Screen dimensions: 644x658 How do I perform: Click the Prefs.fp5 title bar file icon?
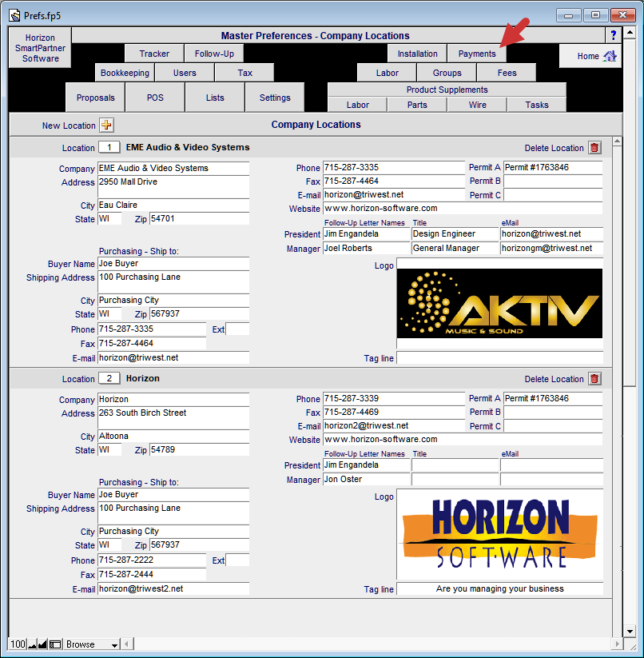[x=14, y=16]
